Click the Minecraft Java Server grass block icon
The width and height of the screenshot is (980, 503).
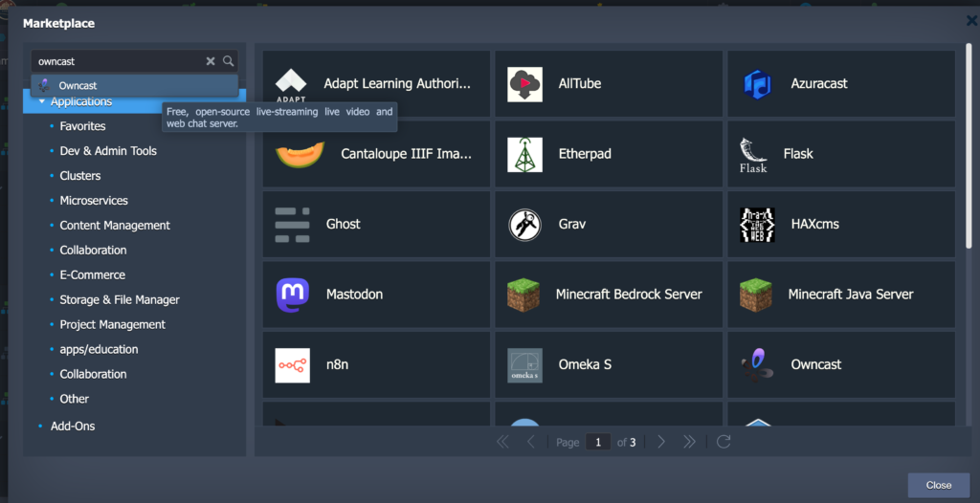coord(756,295)
